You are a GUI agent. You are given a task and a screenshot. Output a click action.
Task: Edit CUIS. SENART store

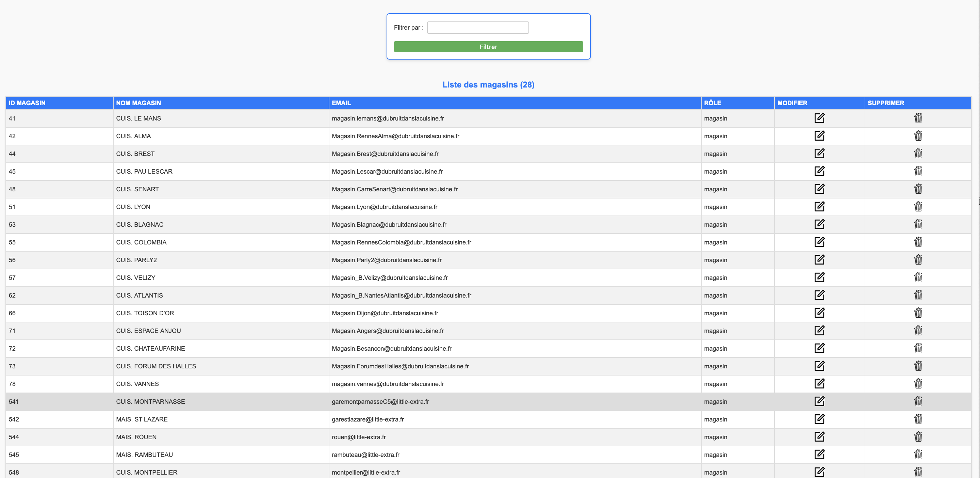click(x=819, y=189)
